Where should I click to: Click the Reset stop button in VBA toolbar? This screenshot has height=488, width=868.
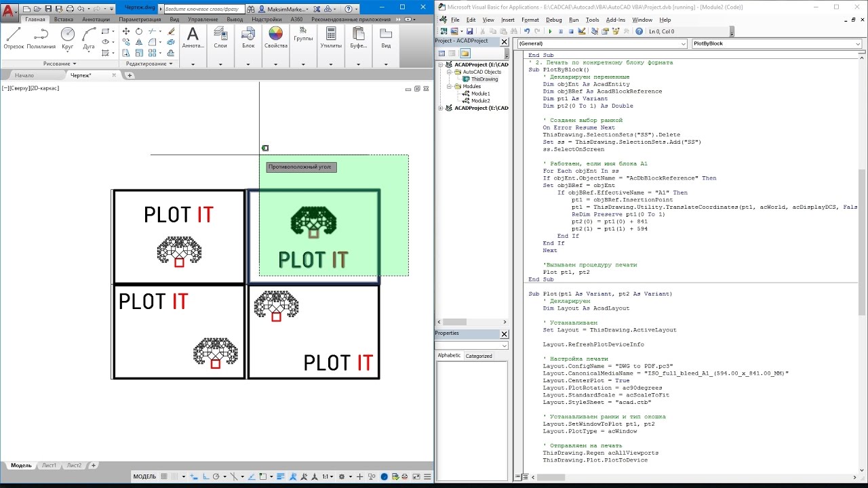pyautogui.click(x=571, y=31)
